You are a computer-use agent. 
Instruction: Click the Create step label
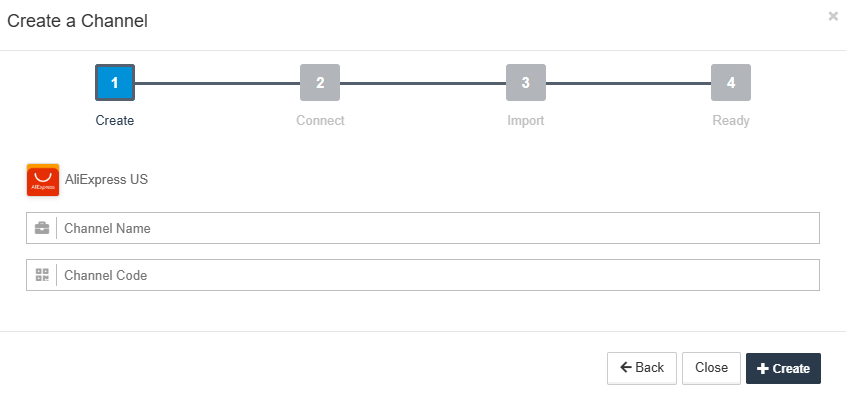(x=115, y=120)
